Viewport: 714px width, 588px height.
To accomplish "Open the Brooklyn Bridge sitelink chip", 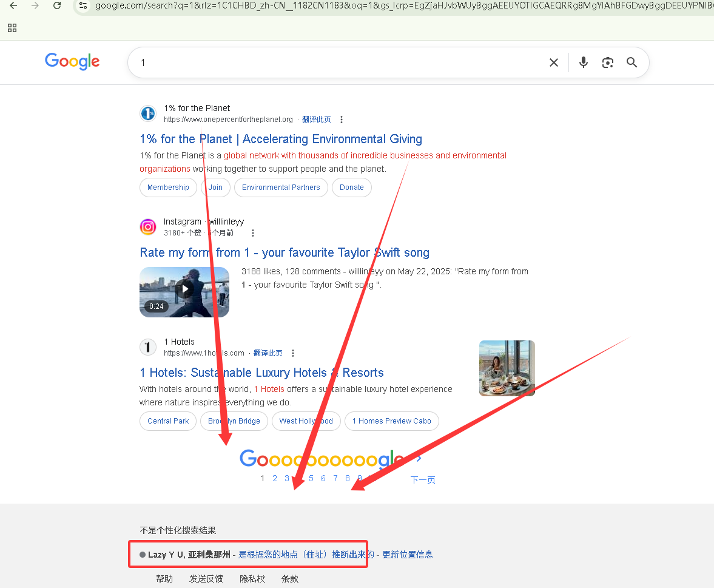I will point(234,421).
